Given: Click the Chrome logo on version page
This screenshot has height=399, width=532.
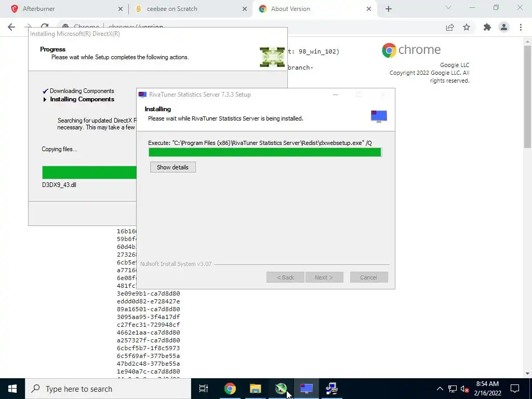Looking at the screenshot, I should pos(389,50).
